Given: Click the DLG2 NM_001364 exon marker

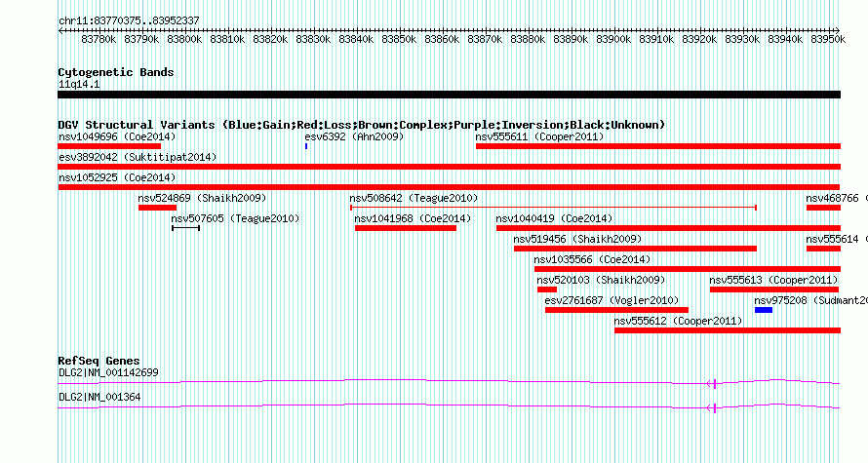Looking at the screenshot, I should (x=713, y=407).
